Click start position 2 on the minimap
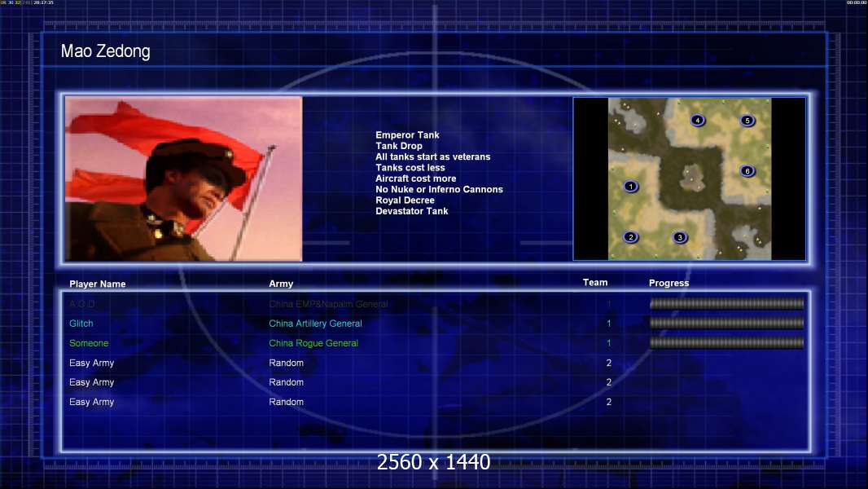Viewport: 868px width, 489px height. point(630,237)
